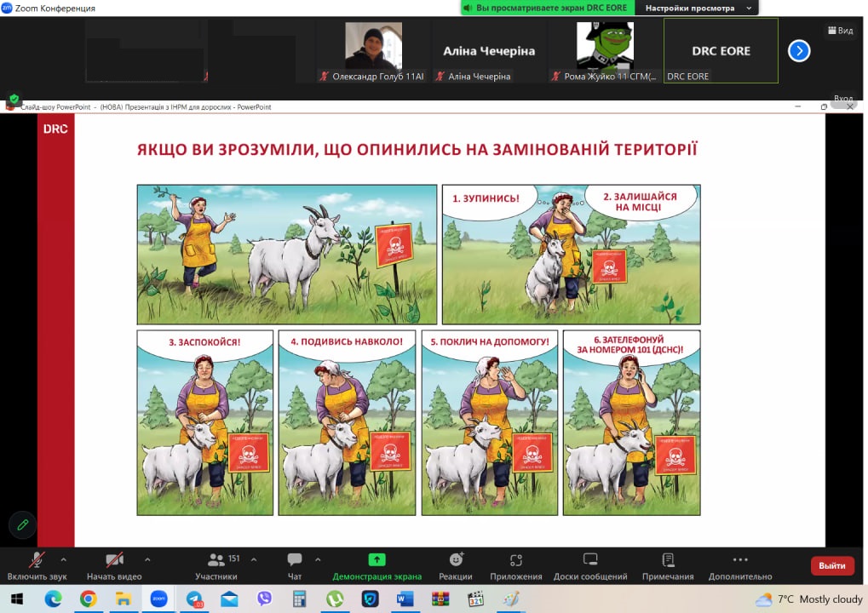
Task: Open Mail app from taskbar
Action: click(x=229, y=599)
